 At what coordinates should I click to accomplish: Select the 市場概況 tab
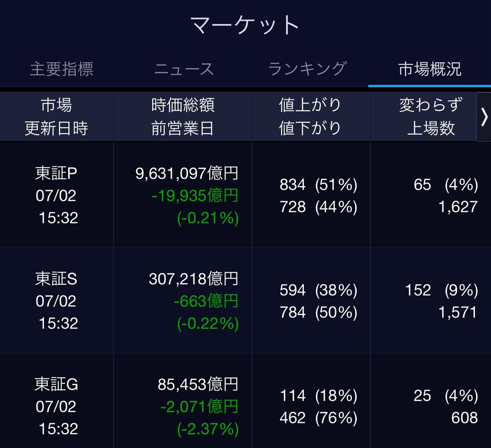[x=430, y=69]
